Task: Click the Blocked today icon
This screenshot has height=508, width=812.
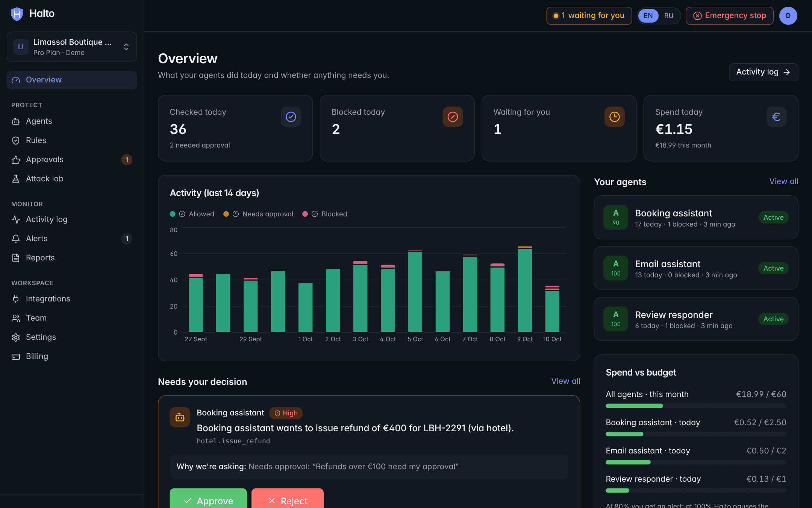Action: click(453, 117)
